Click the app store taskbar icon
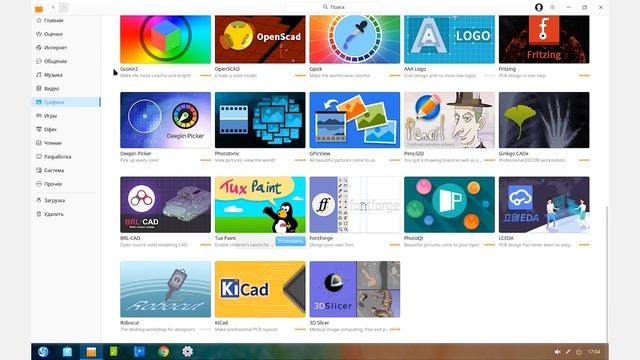 pyautogui.click(x=91, y=351)
